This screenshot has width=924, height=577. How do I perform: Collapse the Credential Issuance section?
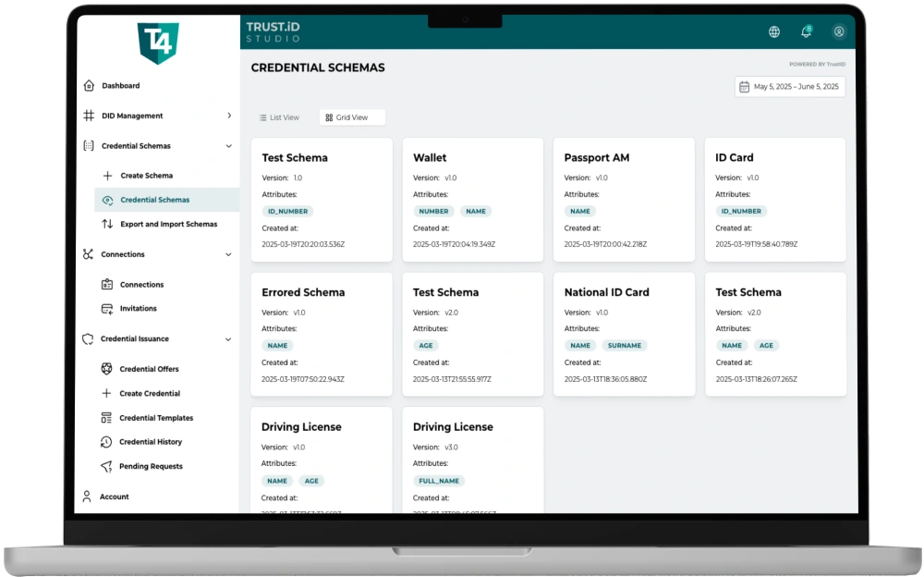[229, 339]
